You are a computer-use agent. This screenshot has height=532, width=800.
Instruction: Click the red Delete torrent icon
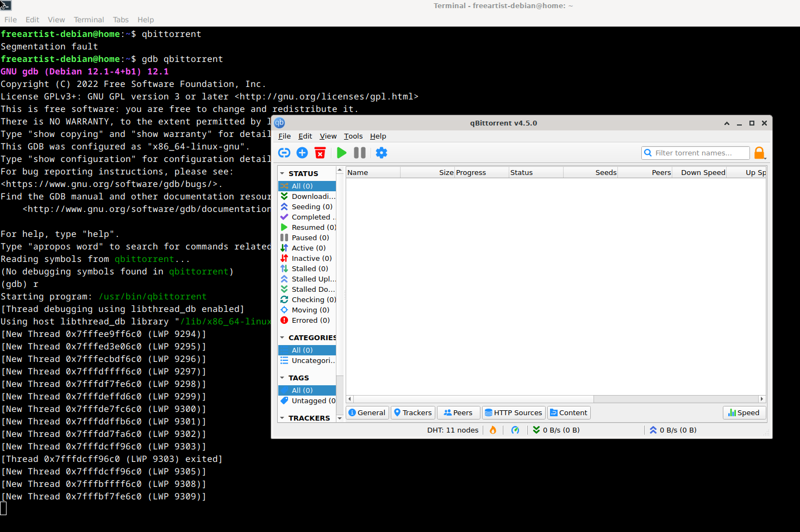point(320,153)
